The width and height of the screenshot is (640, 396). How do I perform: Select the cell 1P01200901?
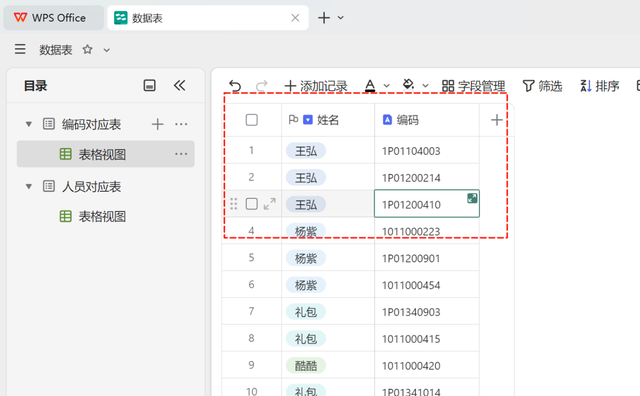click(427, 258)
